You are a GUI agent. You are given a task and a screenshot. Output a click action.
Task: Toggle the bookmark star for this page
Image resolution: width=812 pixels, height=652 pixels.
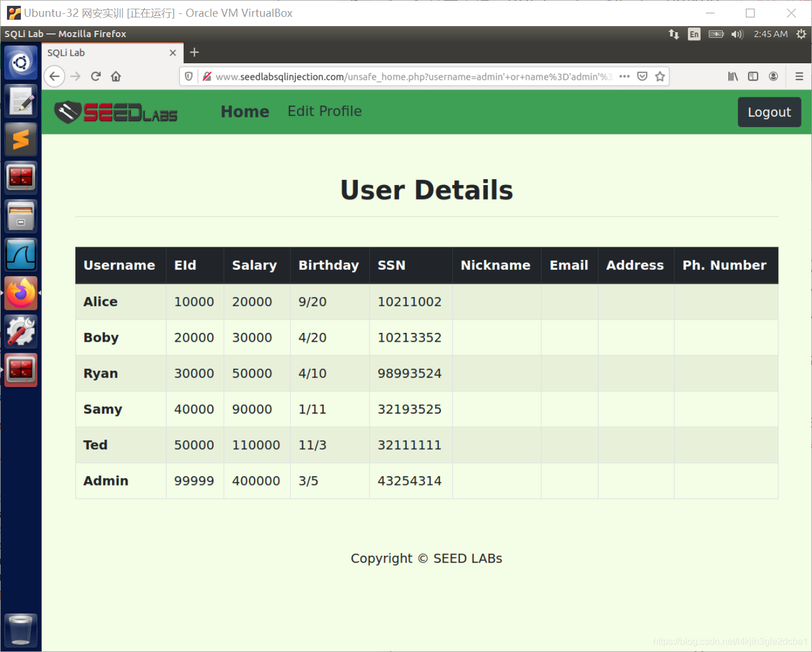tap(660, 76)
